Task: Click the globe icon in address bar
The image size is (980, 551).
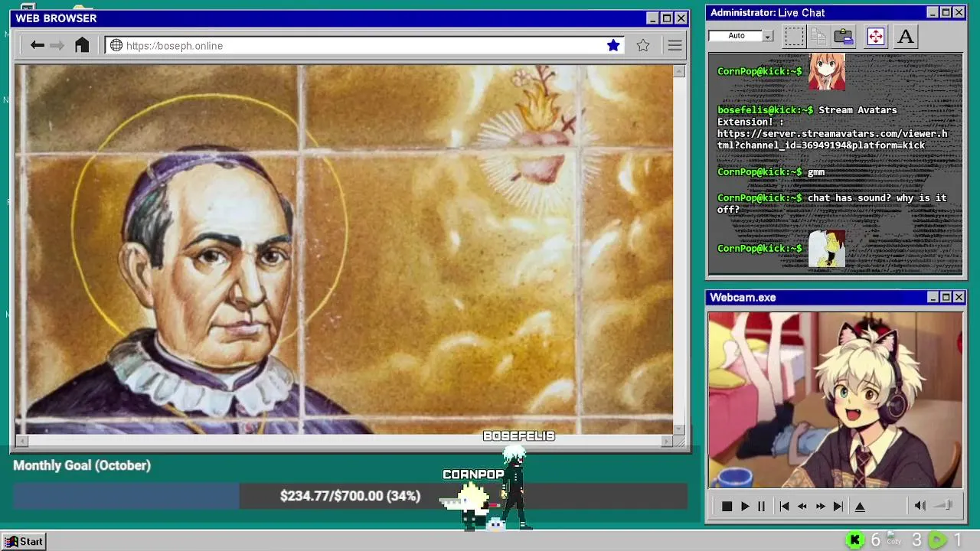Action: point(116,46)
